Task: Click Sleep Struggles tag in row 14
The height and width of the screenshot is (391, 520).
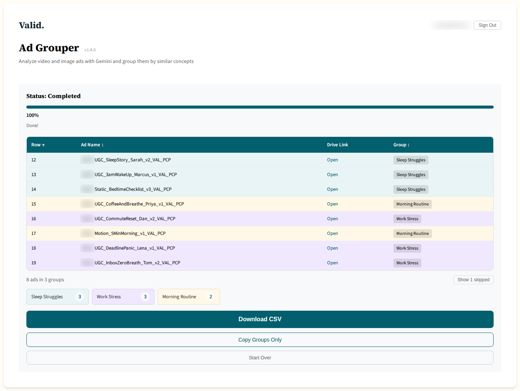Action: 411,189
